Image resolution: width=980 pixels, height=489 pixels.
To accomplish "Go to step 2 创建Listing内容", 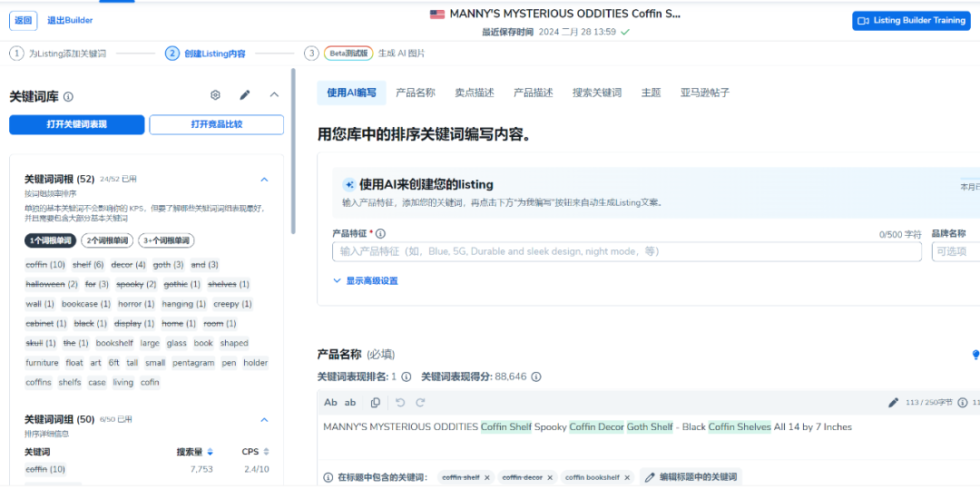I will (x=206, y=54).
